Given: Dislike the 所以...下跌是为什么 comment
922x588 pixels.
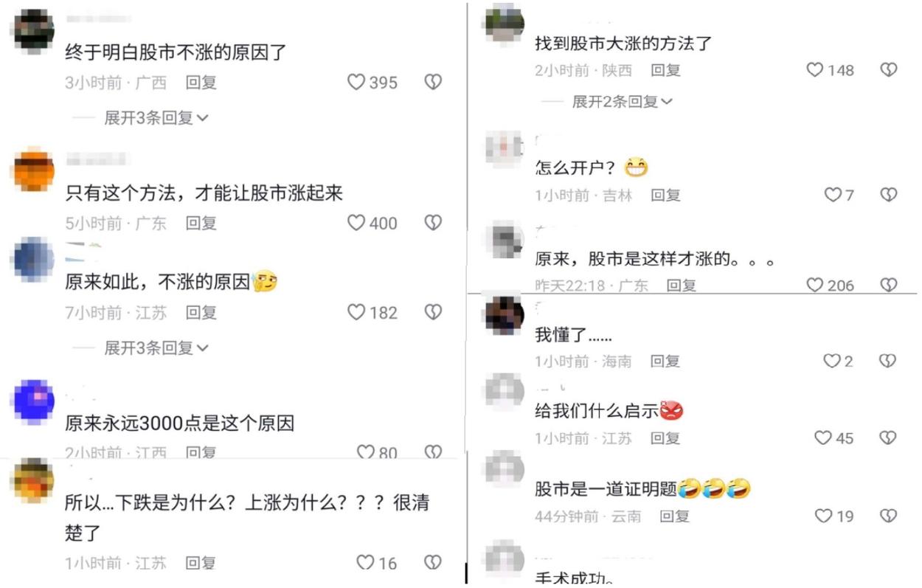Looking at the screenshot, I should (433, 563).
